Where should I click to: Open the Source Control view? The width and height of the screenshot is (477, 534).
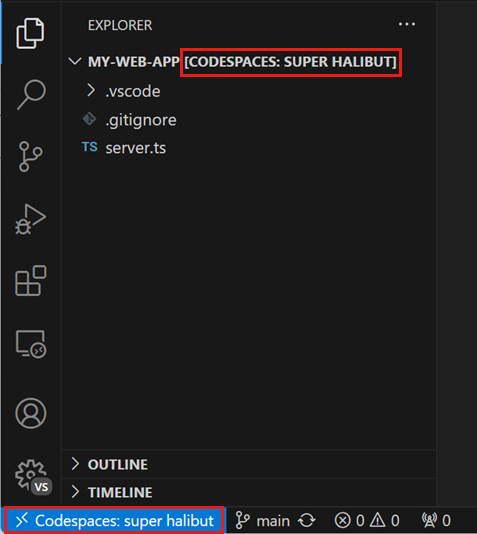30,156
